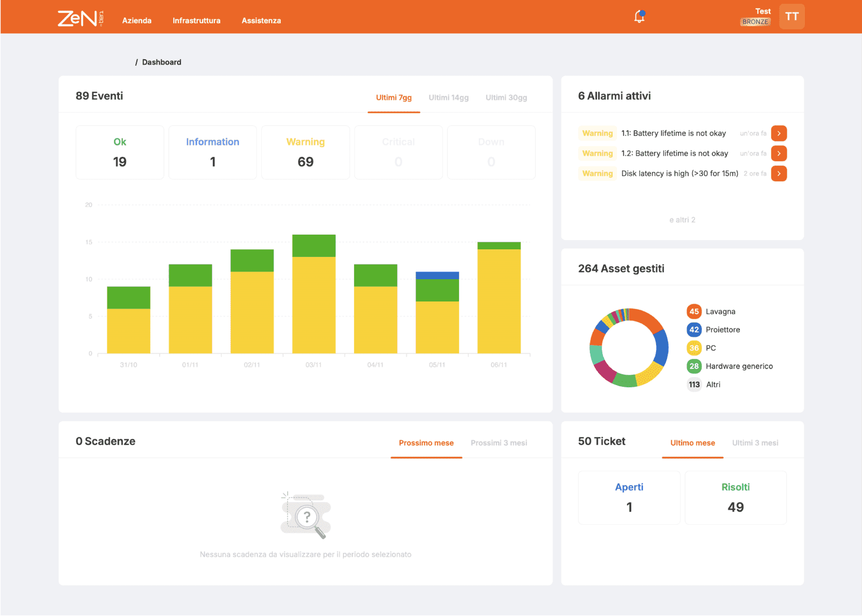Toggle the Warning events filter card
Screen dimensions: 862x616
pyautogui.click(x=305, y=152)
